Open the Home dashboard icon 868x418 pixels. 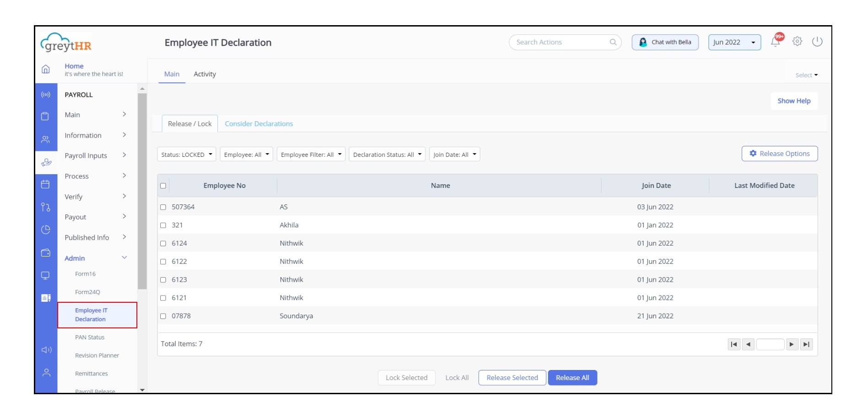46,70
